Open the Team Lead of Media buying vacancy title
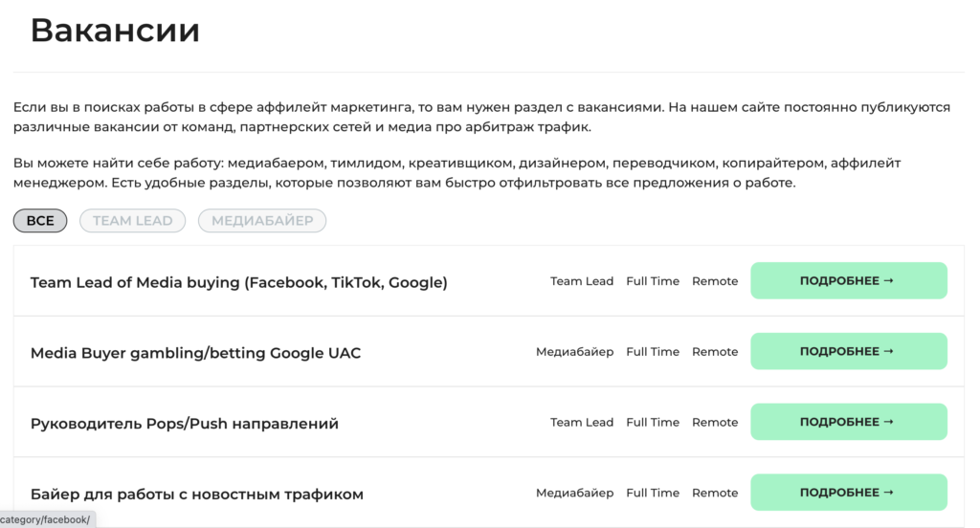 [x=238, y=282]
